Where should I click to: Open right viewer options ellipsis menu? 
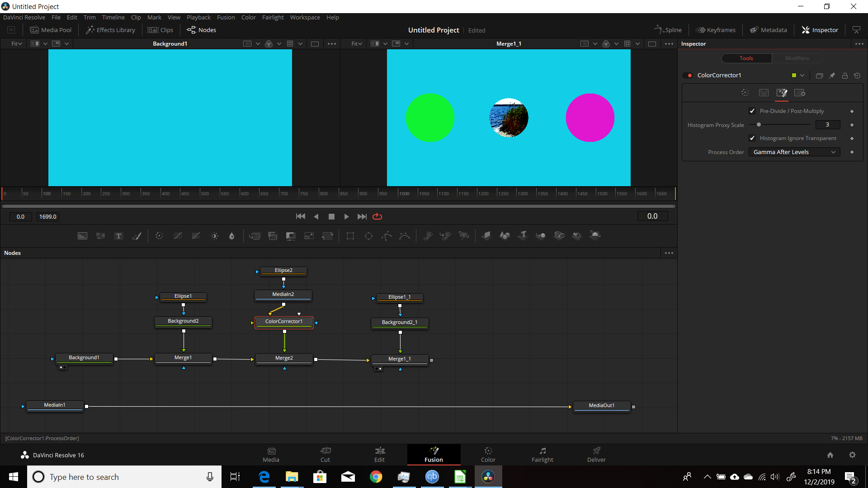(x=669, y=44)
